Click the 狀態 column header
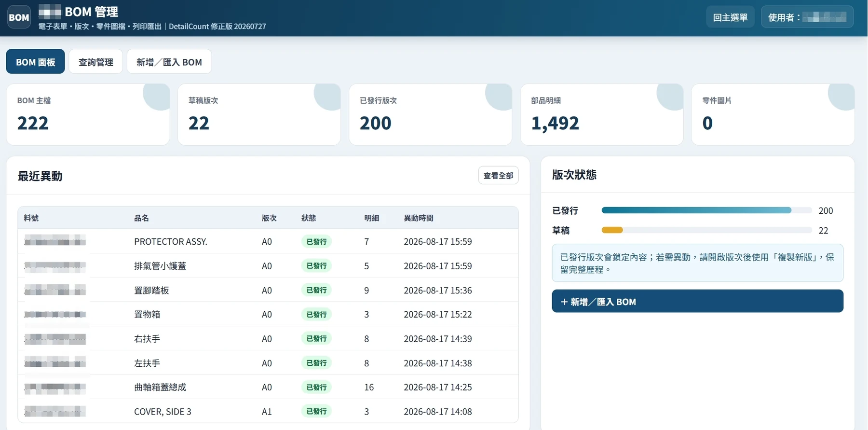868x430 pixels. click(309, 218)
